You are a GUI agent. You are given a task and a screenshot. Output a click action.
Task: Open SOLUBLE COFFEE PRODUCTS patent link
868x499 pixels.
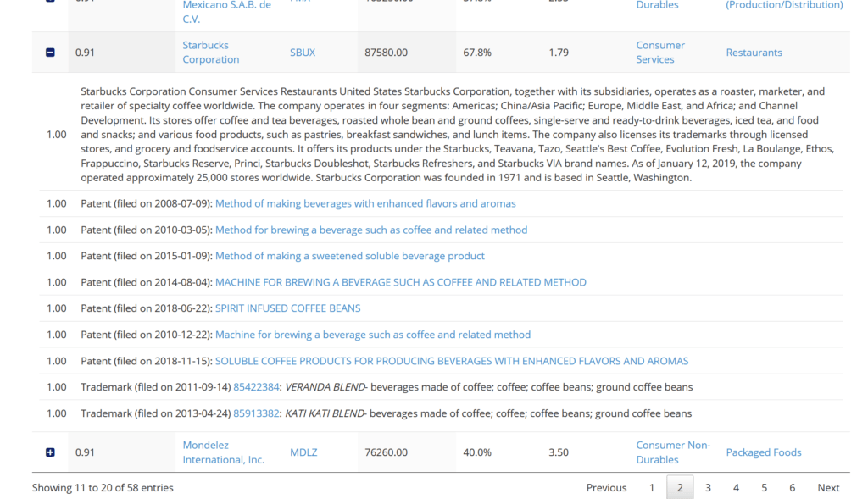coord(452,361)
